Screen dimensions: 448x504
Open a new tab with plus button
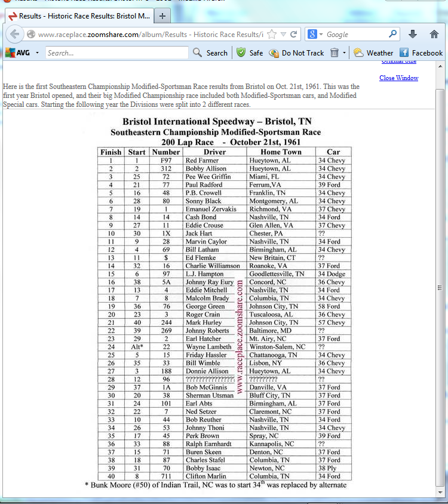tap(162, 16)
